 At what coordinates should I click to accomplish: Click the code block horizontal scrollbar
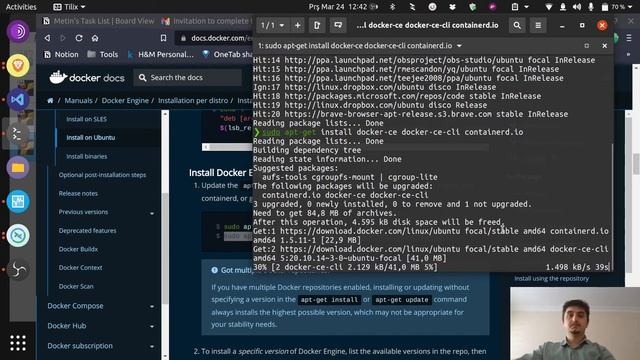(x=227, y=147)
